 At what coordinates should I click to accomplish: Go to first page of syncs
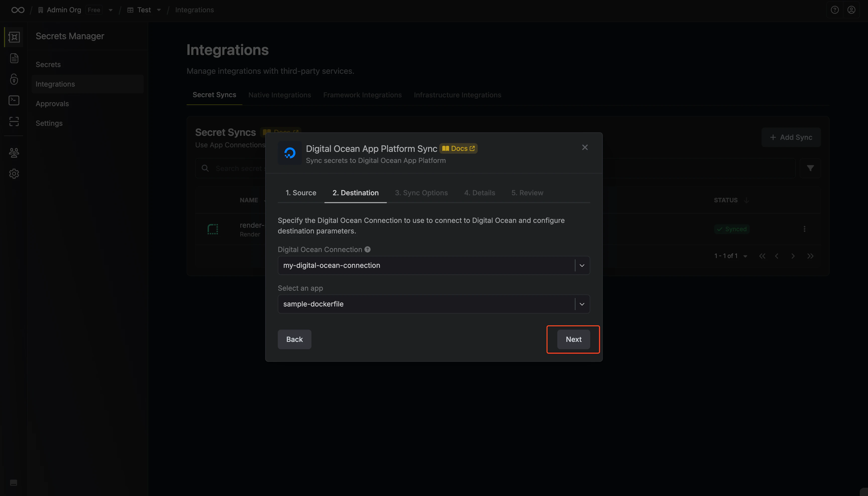click(762, 256)
